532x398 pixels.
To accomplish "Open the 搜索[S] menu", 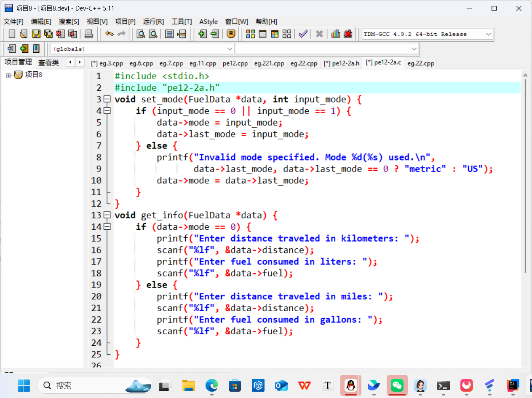I will [x=69, y=22].
